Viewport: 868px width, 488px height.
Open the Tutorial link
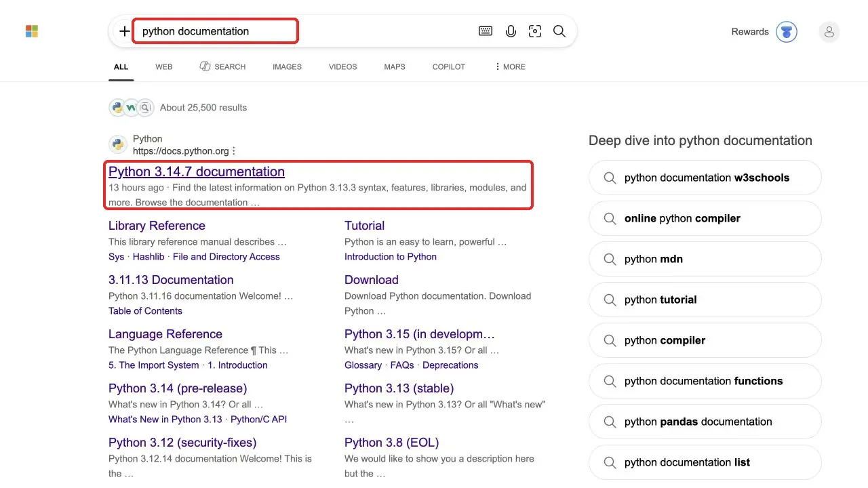tap(364, 226)
